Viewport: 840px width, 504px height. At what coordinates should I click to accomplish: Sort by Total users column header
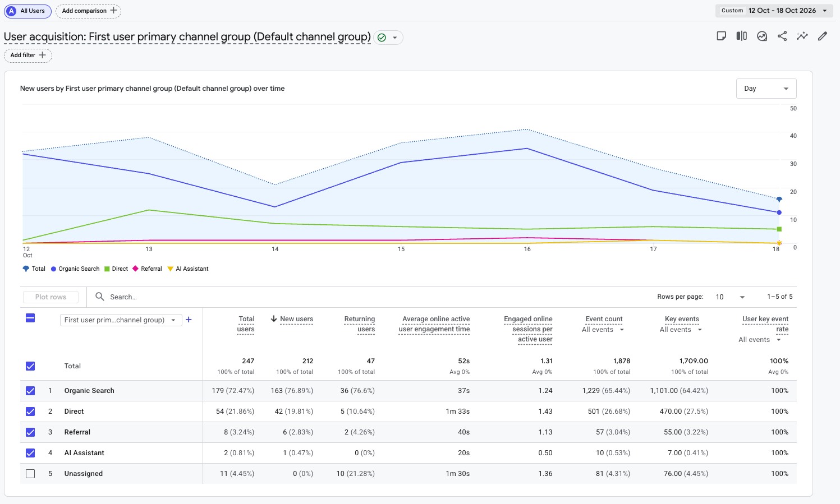[x=246, y=324]
